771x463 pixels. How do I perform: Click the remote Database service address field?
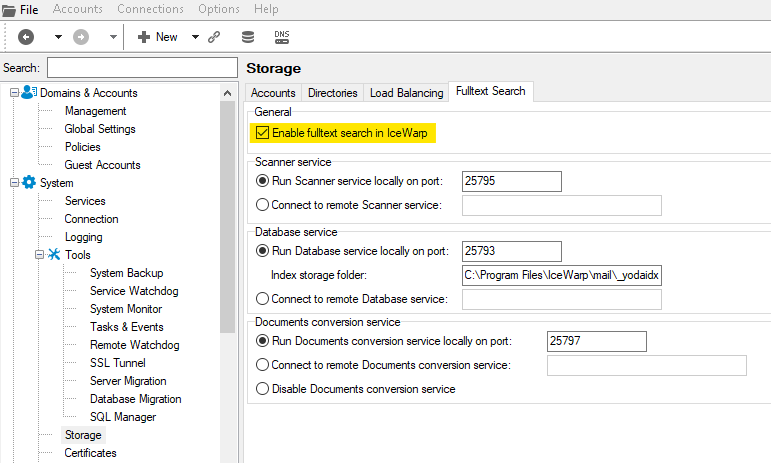point(562,299)
